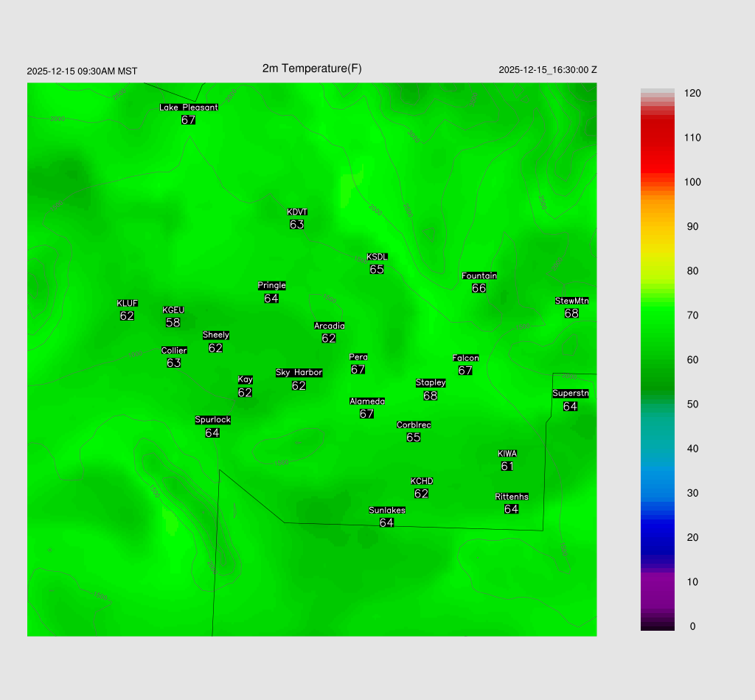Pick the blue 30 level on colorbar

[657, 493]
